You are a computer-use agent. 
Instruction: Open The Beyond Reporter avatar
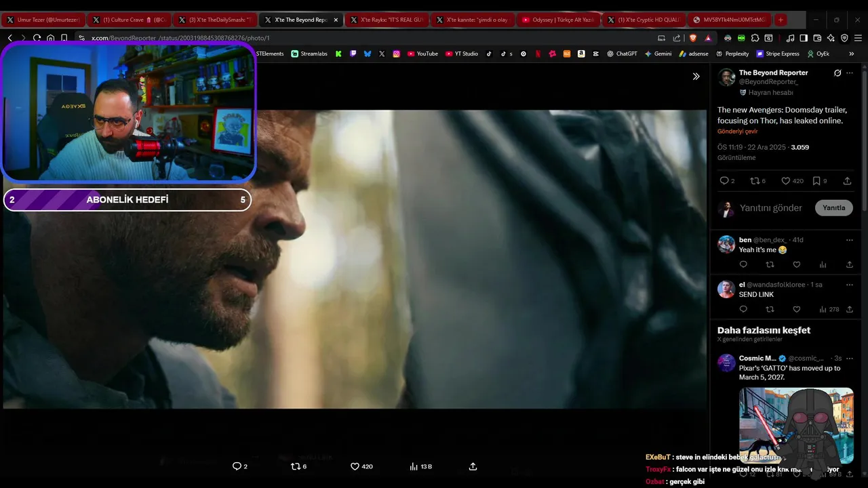pos(726,77)
